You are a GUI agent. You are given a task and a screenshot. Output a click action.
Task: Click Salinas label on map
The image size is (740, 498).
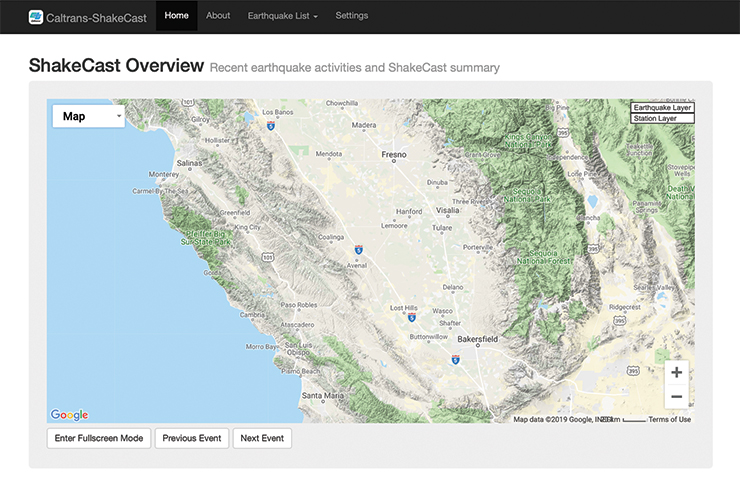click(x=189, y=163)
